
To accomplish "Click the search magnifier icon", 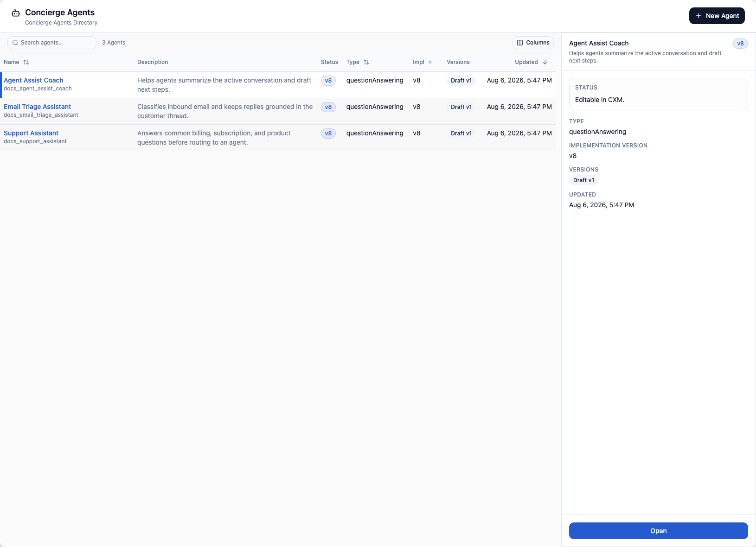I will pyautogui.click(x=15, y=43).
